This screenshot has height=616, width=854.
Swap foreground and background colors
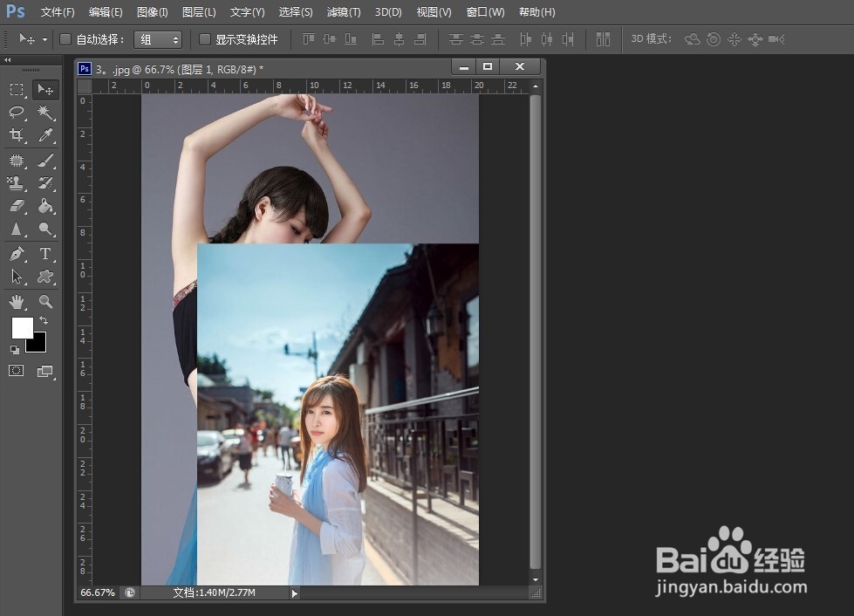44,320
